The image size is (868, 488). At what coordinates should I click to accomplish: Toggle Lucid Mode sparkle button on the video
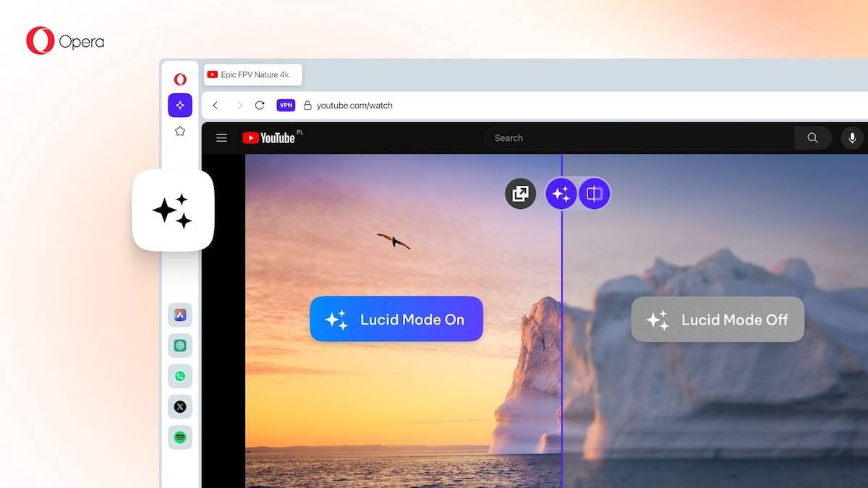pos(561,194)
